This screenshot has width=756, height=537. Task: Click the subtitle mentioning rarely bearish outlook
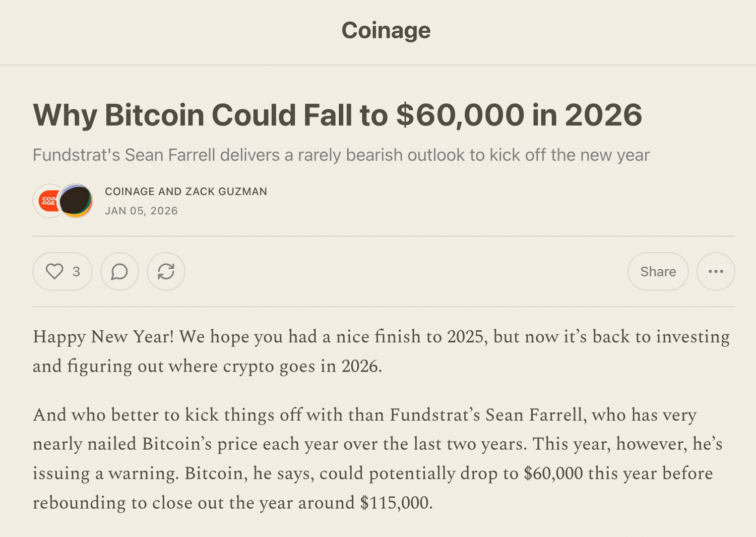tap(341, 155)
